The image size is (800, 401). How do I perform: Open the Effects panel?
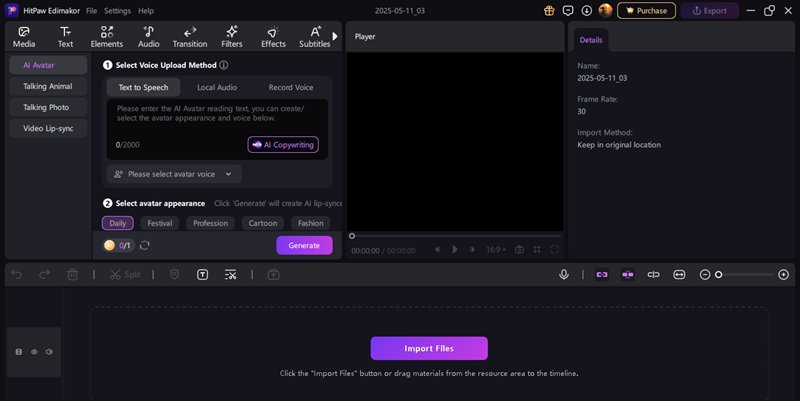pos(273,37)
